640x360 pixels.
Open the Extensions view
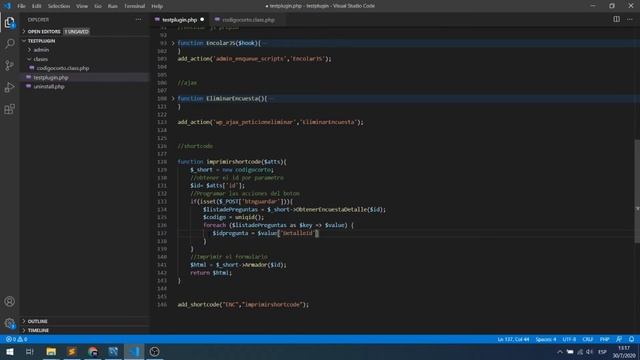9,109
